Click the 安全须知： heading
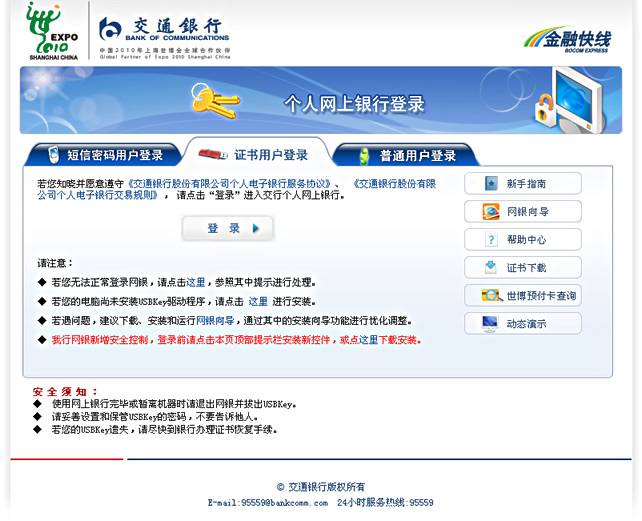 (65, 392)
